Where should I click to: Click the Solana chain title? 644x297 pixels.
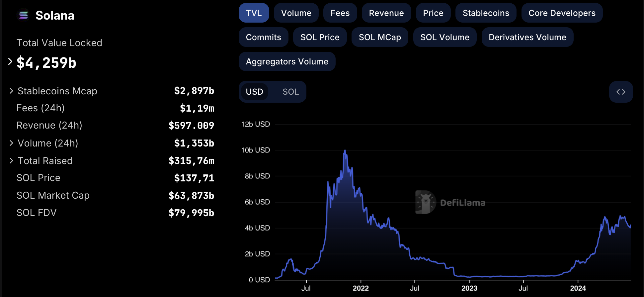[55, 16]
